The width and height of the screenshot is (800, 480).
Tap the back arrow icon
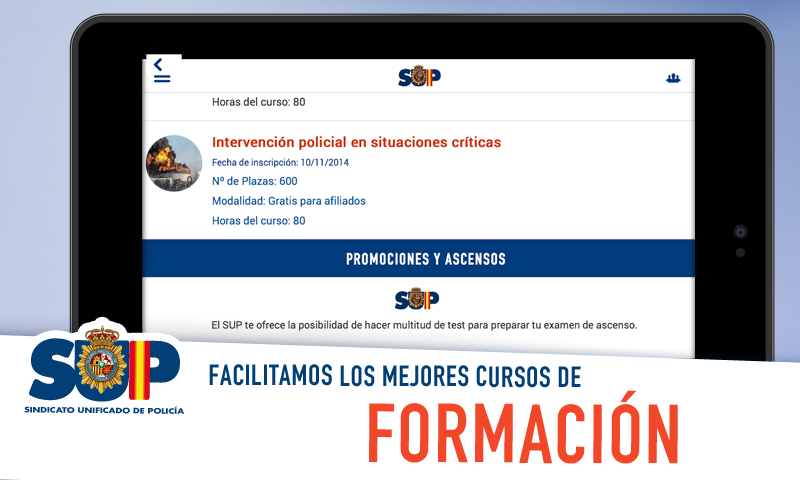click(x=158, y=65)
